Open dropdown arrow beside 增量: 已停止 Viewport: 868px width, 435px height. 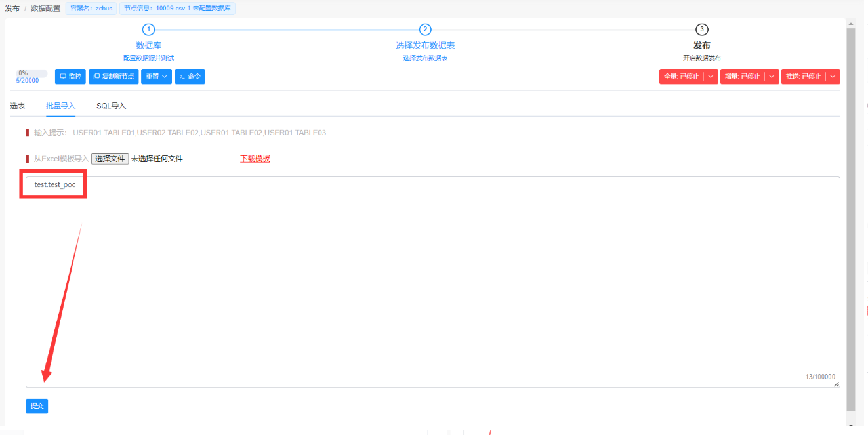(772, 77)
